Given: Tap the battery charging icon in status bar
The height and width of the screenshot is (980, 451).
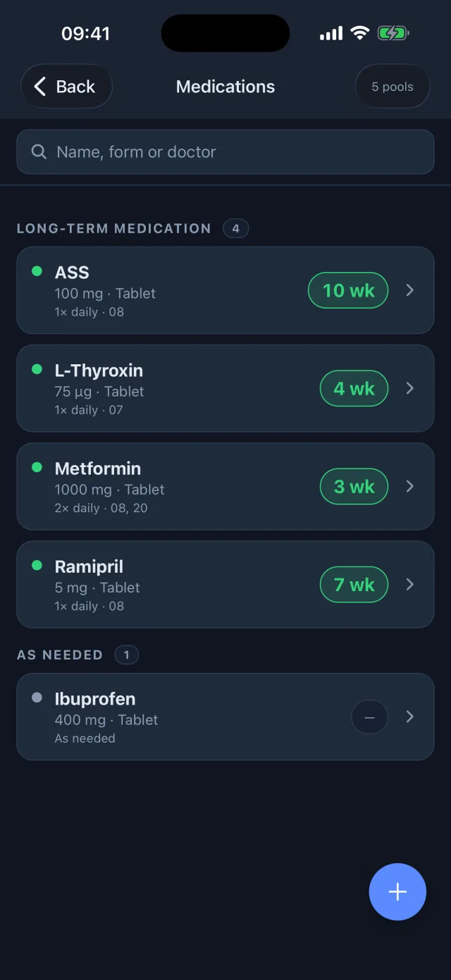Looking at the screenshot, I should [x=393, y=33].
